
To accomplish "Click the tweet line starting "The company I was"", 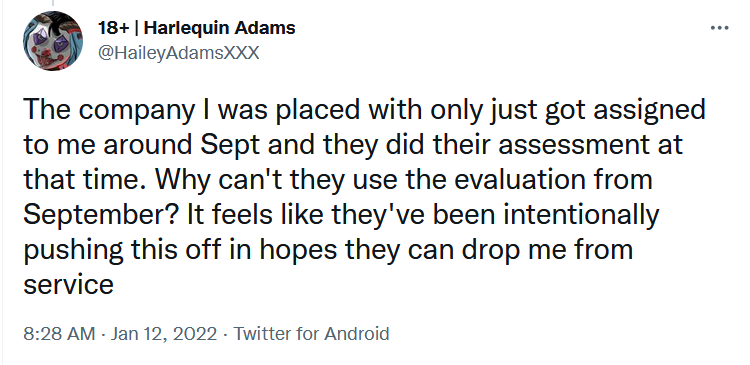I will click(x=364, y=111).
